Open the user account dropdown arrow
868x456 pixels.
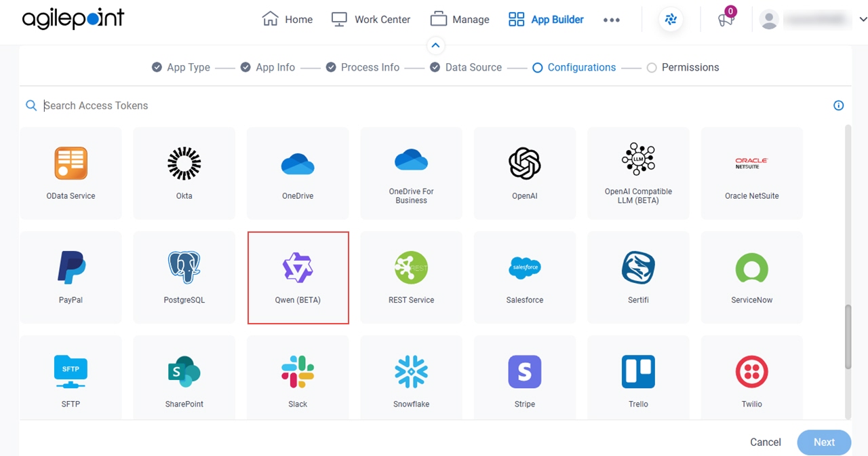pyautogui.click(x=863, y=20)
